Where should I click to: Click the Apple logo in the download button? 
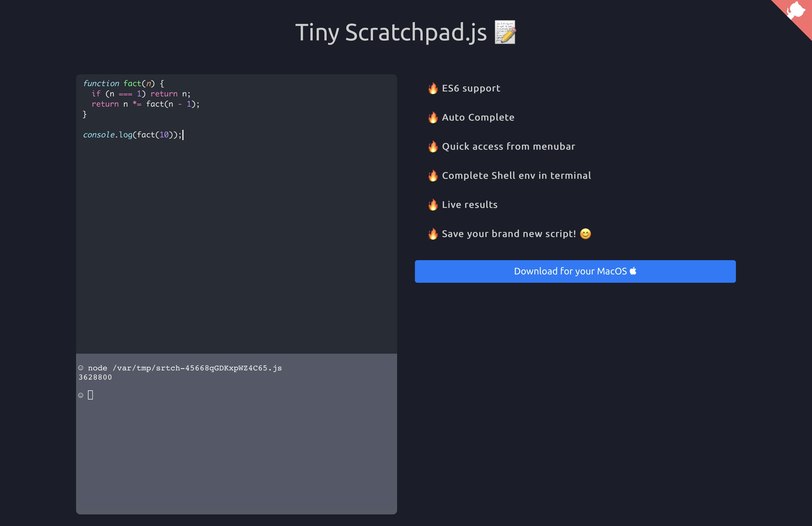pos(634,271)
